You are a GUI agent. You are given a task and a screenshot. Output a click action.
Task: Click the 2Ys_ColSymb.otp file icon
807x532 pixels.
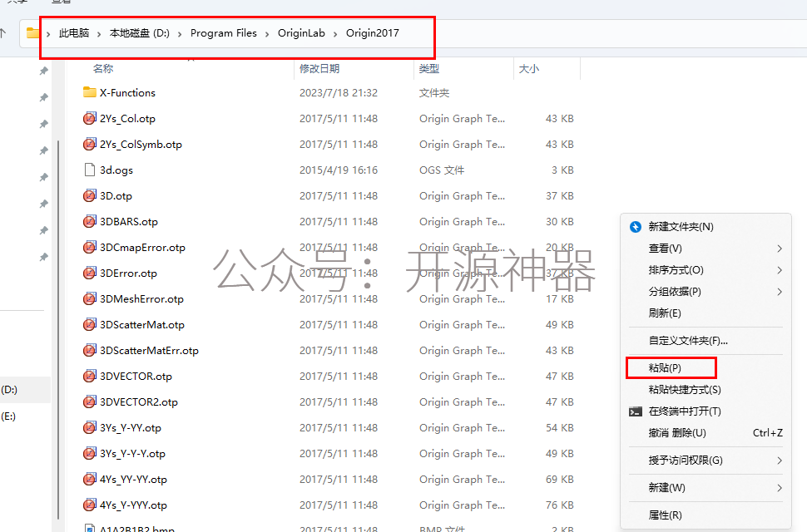pyautogui.click(x=90, y=144)
